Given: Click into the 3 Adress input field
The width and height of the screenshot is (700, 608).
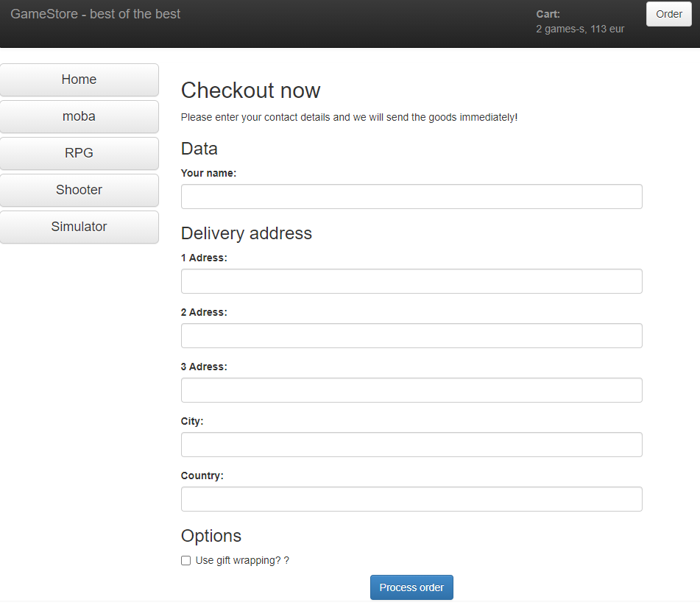Looking at the screenshot, I should [411, 390].
